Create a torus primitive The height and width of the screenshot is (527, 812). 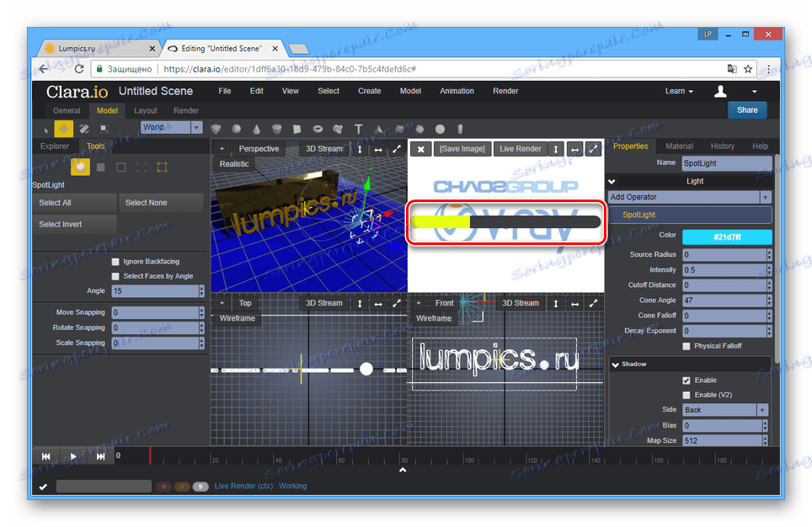318,129
